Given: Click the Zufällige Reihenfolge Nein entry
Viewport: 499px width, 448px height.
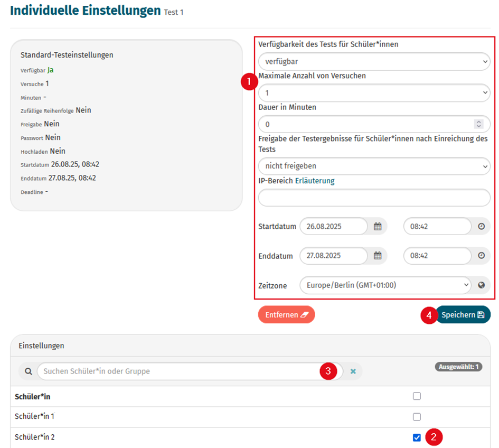Looking at the screenshot, I should (x=55, y=110).
